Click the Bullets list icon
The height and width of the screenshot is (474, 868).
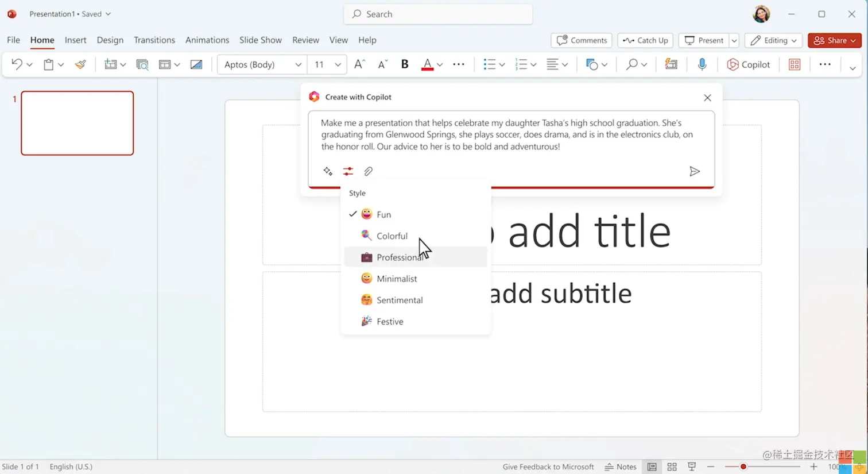pos(489,64)
